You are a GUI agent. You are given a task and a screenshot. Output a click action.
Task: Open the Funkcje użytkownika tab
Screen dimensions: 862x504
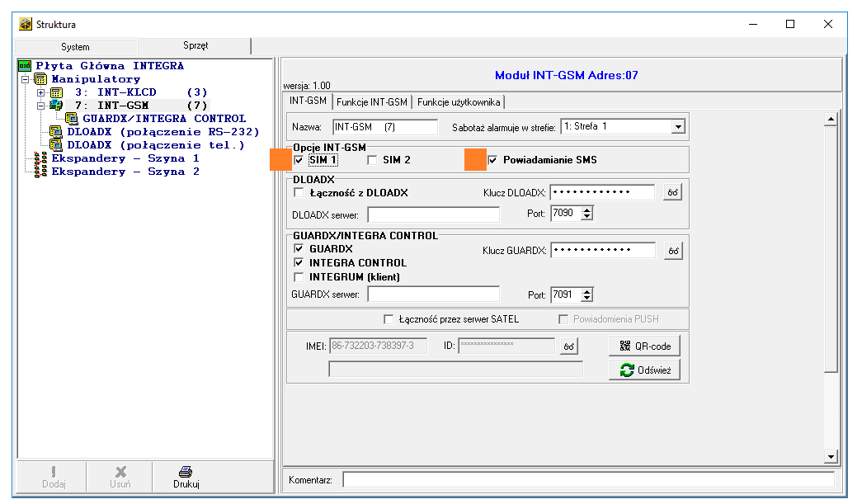coord(459,102)
